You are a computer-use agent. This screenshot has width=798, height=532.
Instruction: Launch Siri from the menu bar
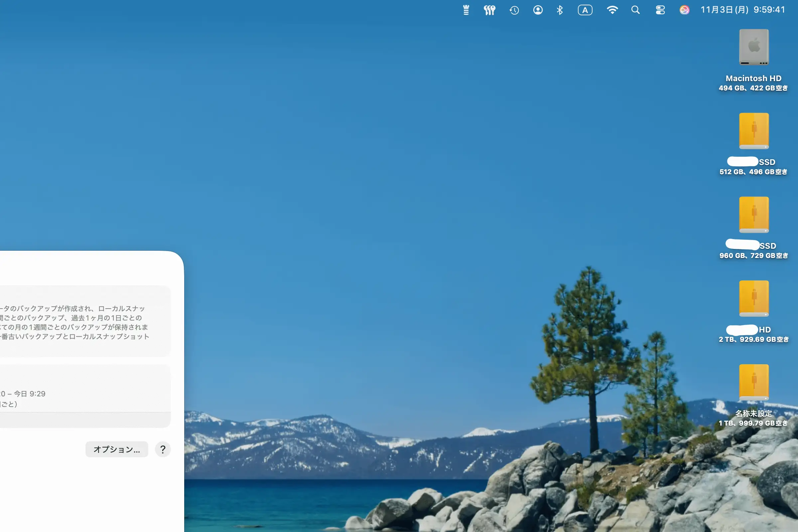[684, 10]
